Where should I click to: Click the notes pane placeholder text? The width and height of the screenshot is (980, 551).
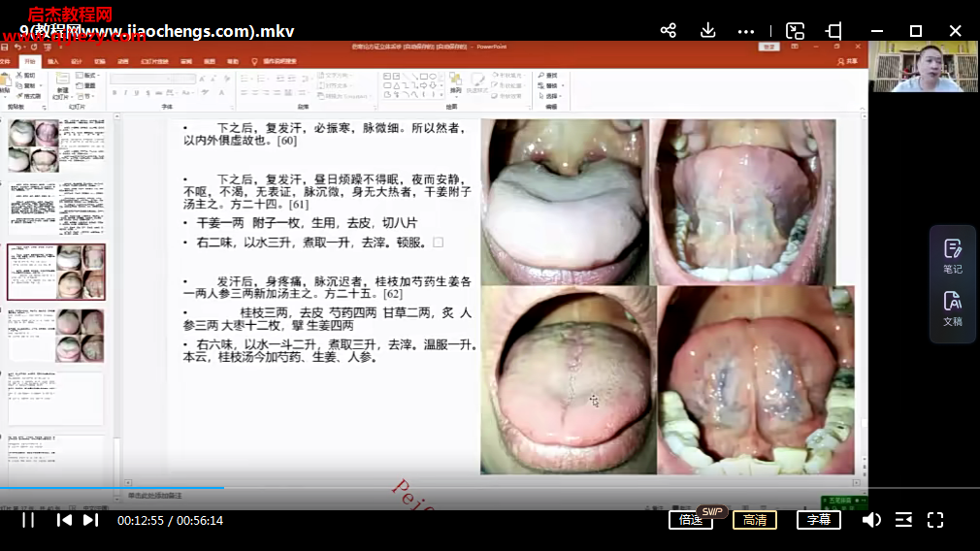click(x=155, y=496)
